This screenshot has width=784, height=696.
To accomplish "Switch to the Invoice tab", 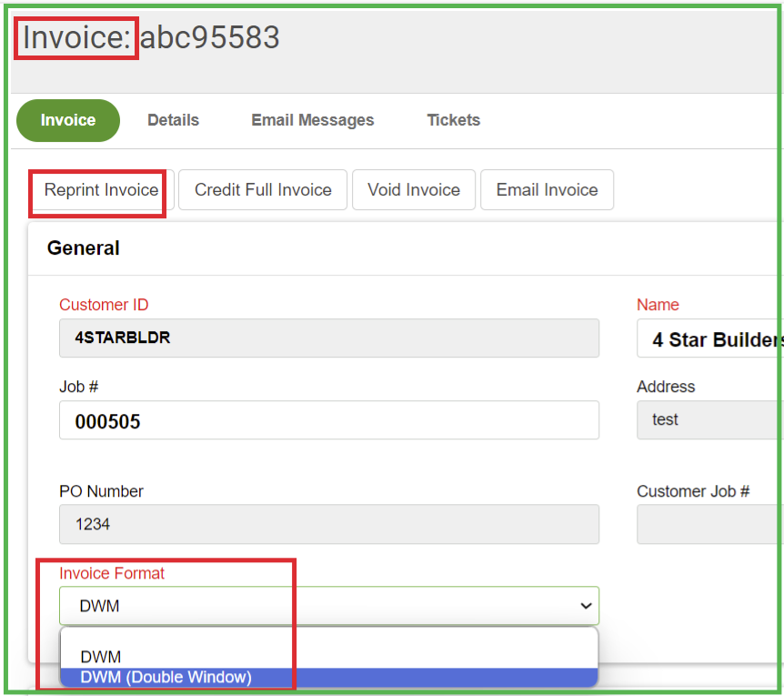I will pos(68,120).
